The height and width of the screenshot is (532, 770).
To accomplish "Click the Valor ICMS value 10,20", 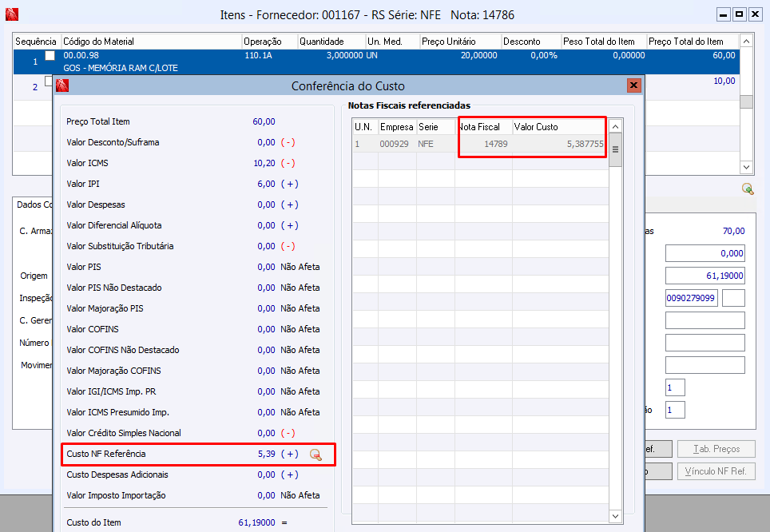I will [264, 163].
